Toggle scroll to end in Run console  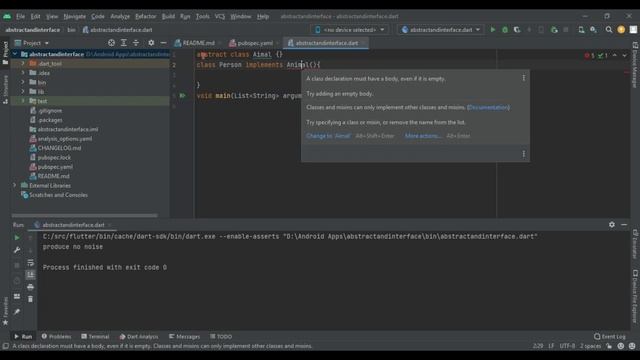31,275
